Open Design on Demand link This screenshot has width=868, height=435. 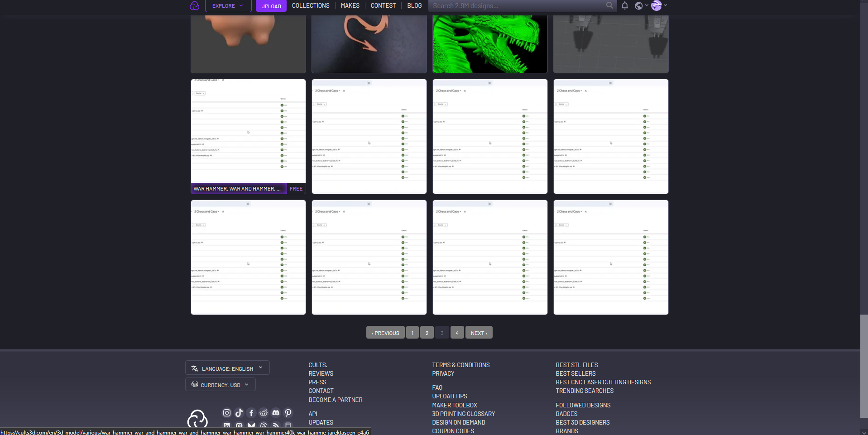[459, 422]
